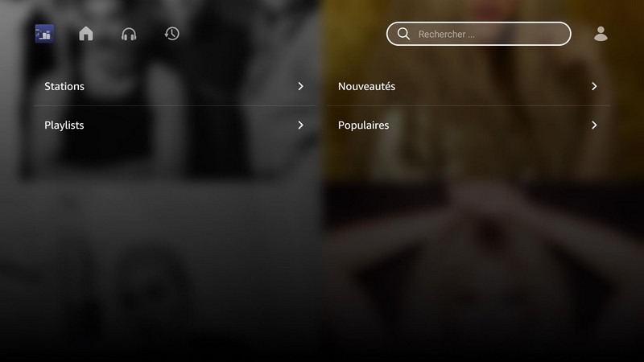
Task: Open the Populaires entry
Action: pyautogui.click(x=469, y=125)
